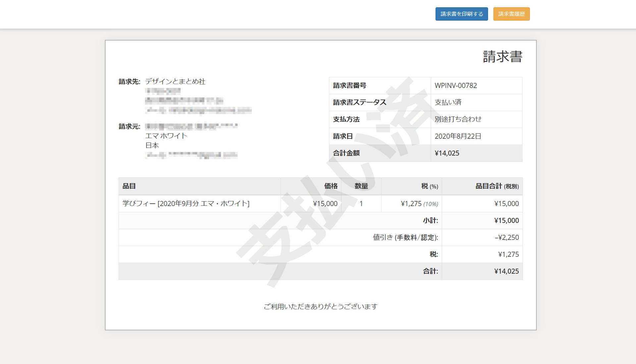The width and height of the screenshot is (636, 364).
Task: Click the 品目 column header
Action: click(x=129, y=186)
